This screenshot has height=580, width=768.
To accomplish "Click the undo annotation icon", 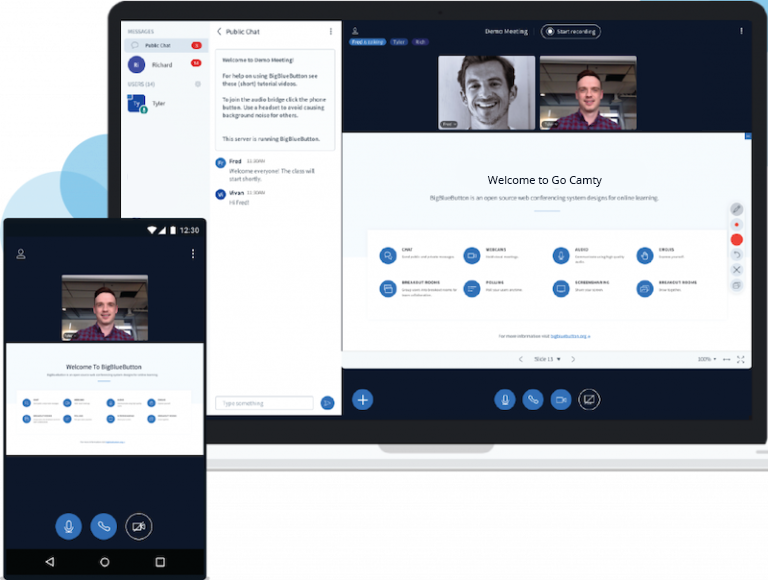I will pyautogui.click(x=737, y=255).
